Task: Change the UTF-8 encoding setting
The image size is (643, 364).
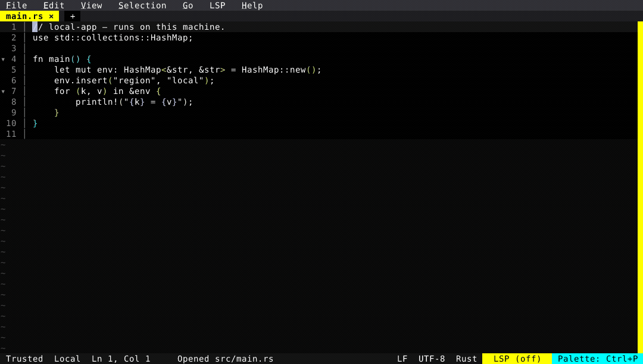Action: coord(432,359)
